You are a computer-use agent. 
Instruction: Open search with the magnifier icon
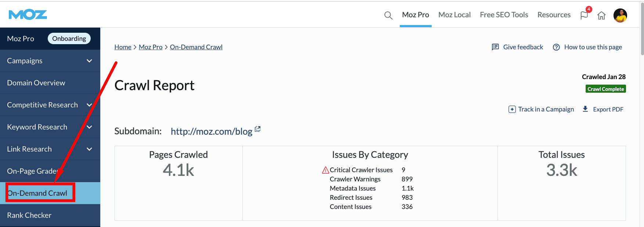click(388, 15)
